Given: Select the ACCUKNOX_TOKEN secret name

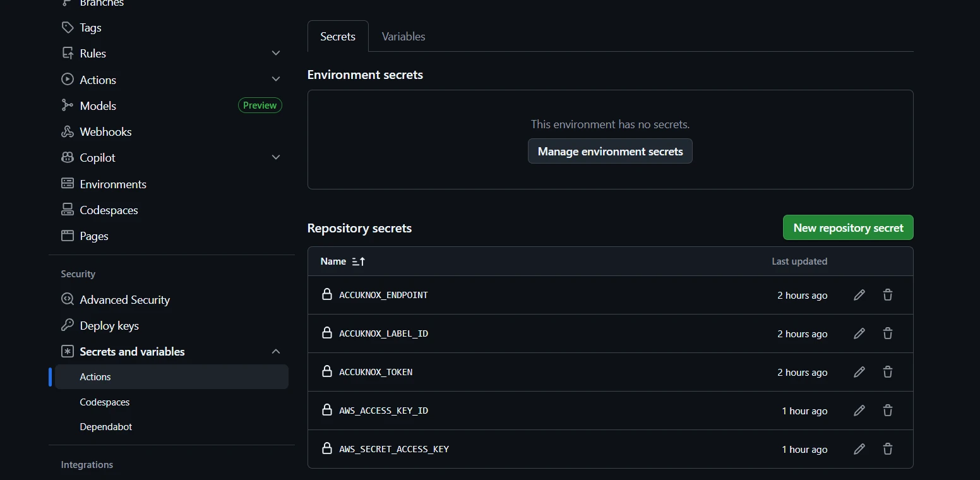Looking at the screenshot, I should pos(376,372).
